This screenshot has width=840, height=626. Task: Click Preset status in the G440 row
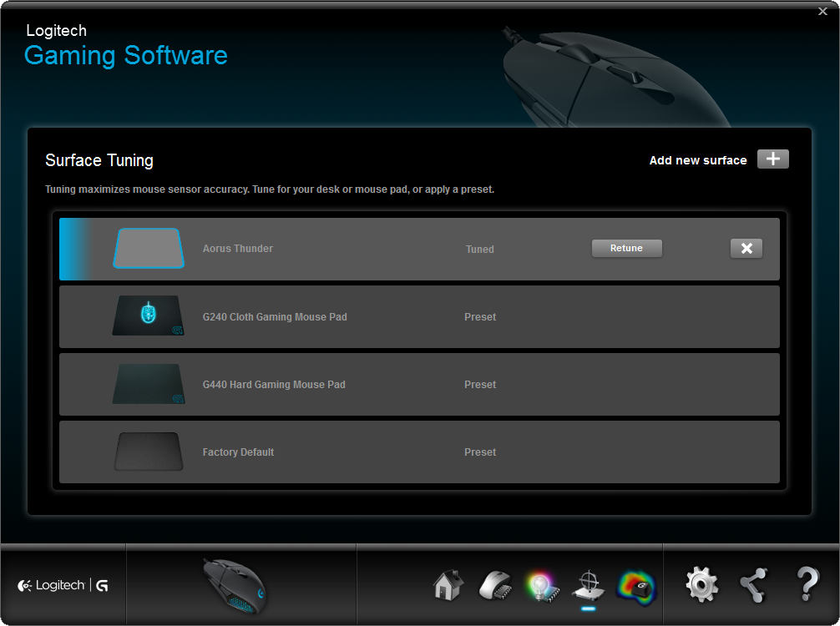(x=480, y=385)
